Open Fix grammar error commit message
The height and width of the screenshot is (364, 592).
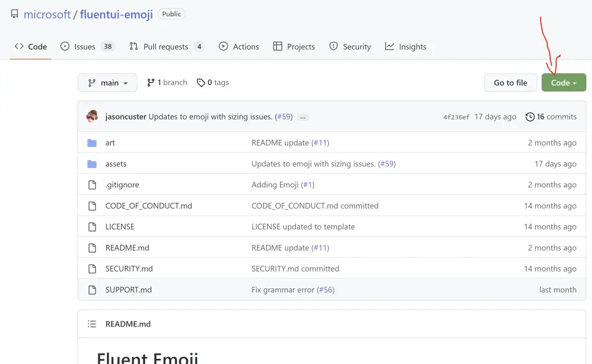pyautogui.click(x=283, y=289)
